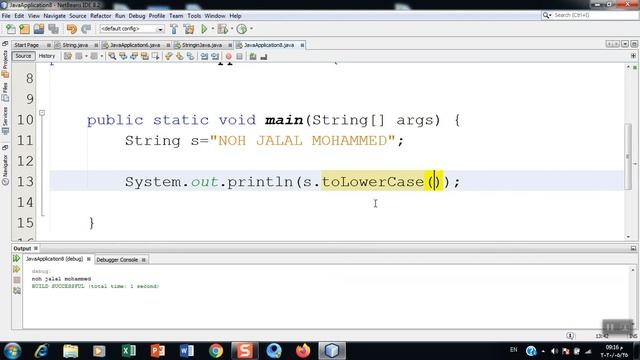Click the Find Selection magnifier icon

coord(112,56)
